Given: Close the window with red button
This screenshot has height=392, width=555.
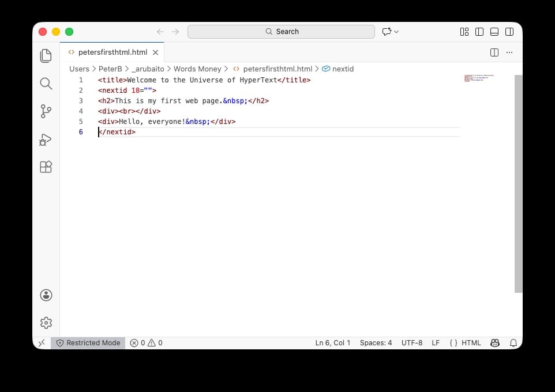Looking at the screenshot, I should (43, 32).
